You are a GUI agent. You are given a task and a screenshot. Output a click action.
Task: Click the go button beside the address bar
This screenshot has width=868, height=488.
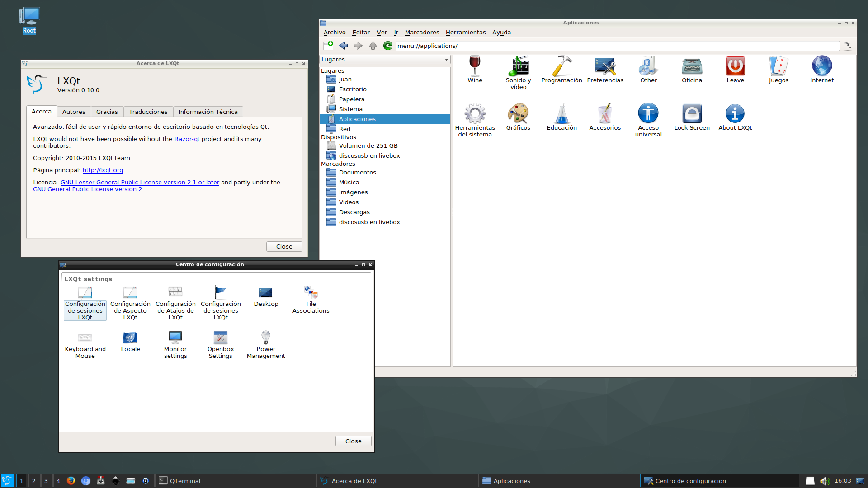click(x=848, y=46)
